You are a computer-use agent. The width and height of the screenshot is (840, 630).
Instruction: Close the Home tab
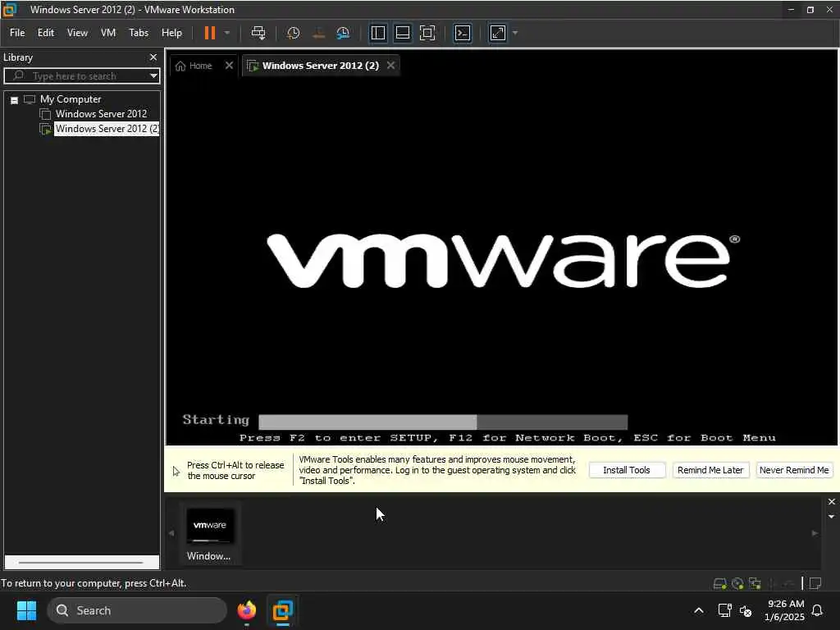point(230,66)
